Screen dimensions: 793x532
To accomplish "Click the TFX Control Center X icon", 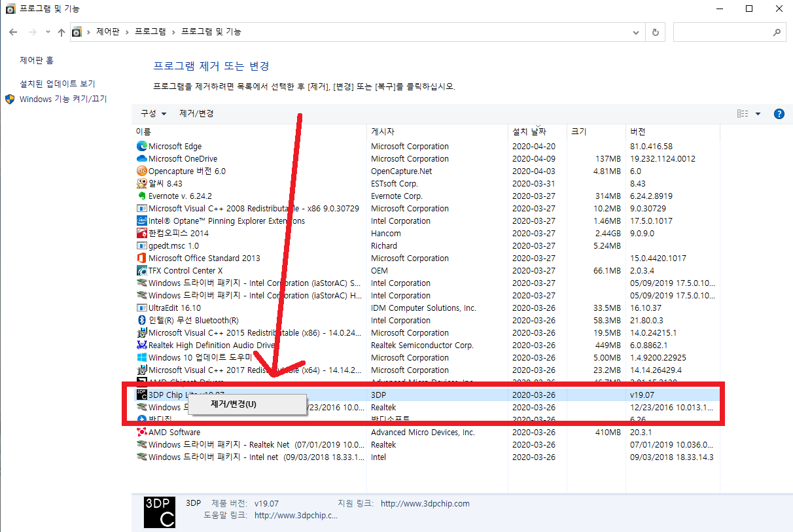I will click(x=142, y=271).
